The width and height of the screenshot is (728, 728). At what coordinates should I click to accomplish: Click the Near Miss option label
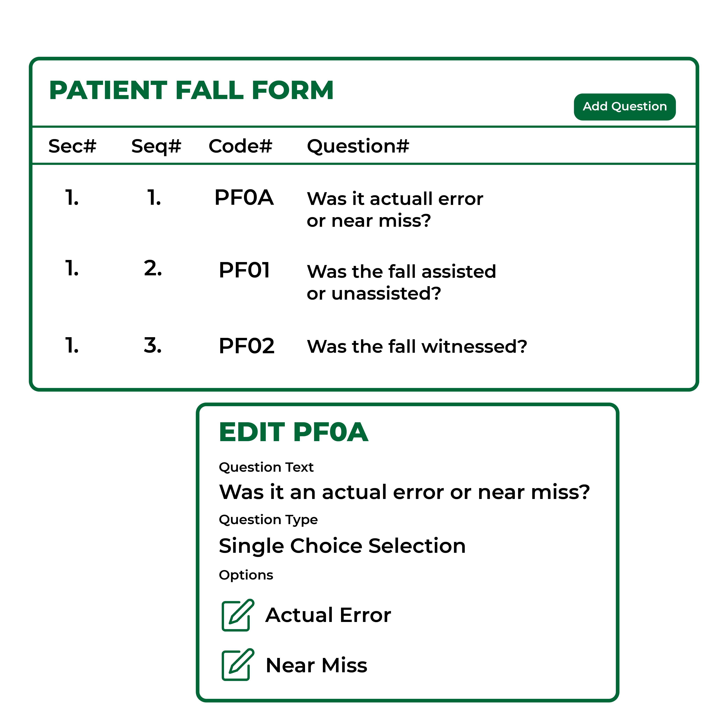[317, 665]
